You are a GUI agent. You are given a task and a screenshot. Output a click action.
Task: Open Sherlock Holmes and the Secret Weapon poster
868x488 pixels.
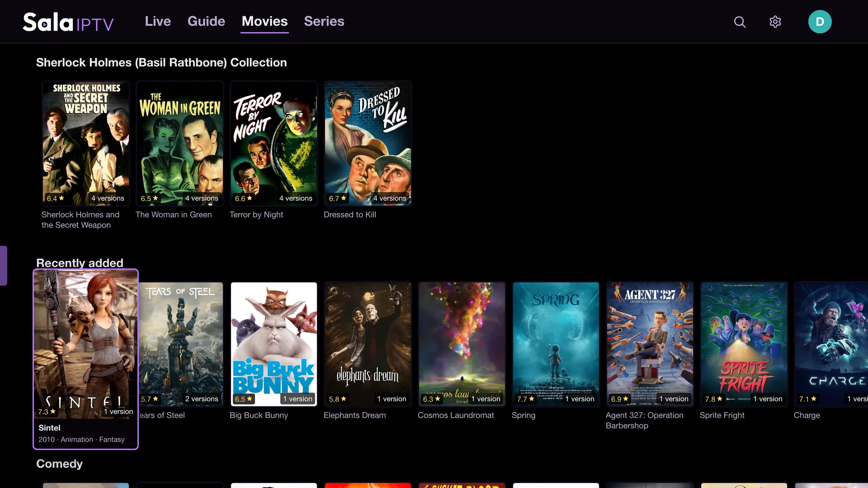86,144
